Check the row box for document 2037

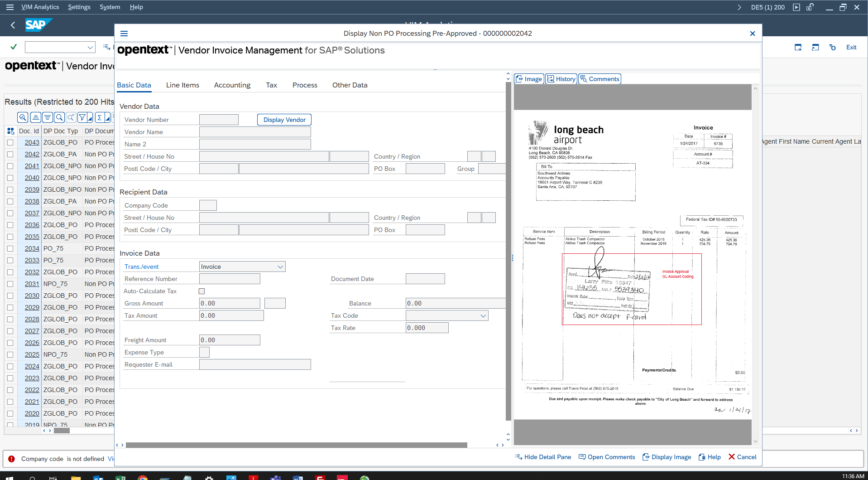pos(10,213)
